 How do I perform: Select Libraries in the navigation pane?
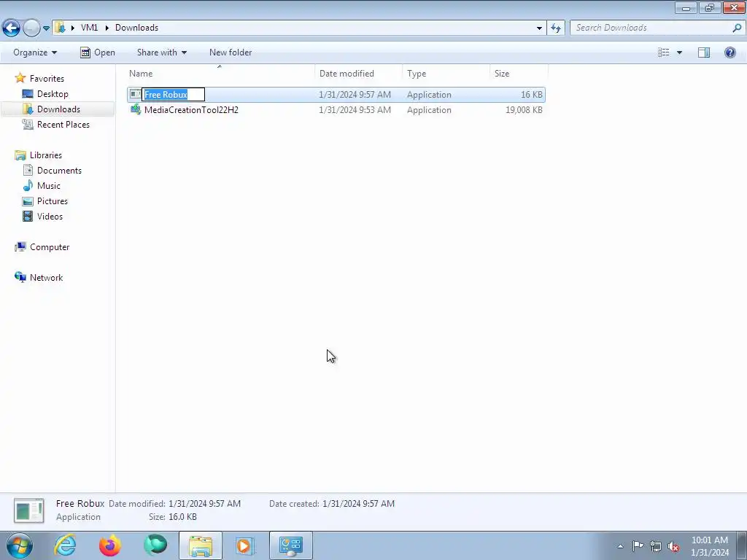[x=46, y=155]
